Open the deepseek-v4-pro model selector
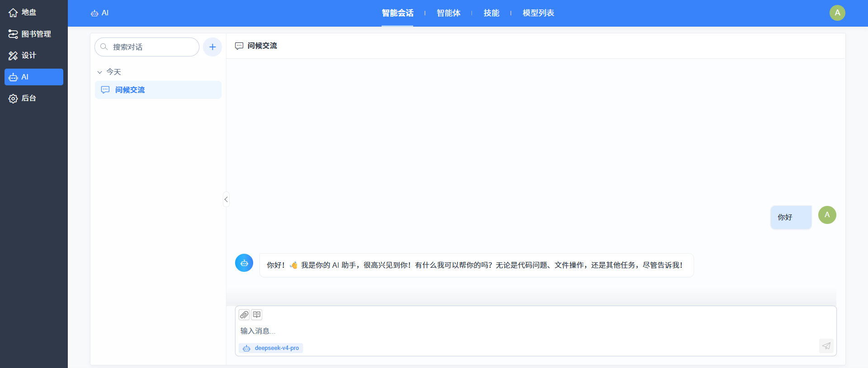Screen dimensions: 868x368 [271, 348]
